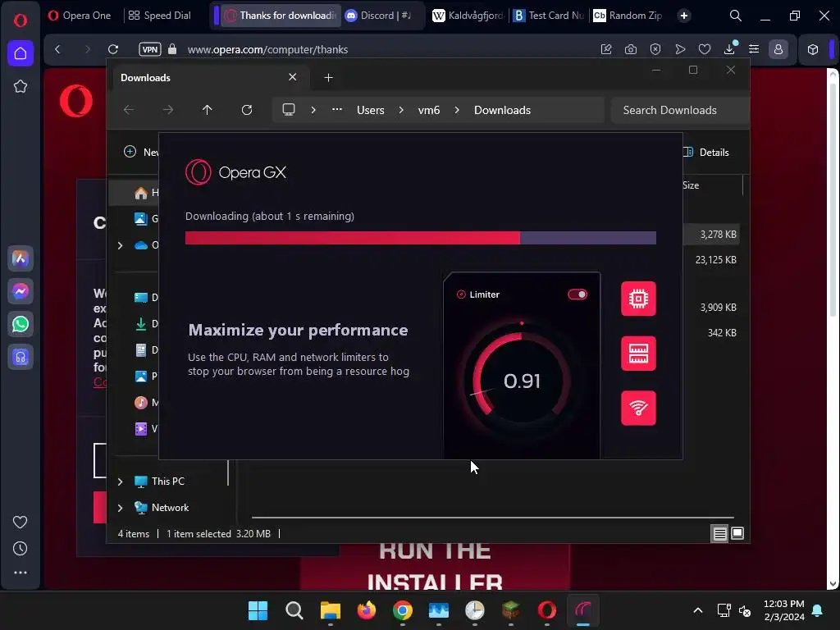Click the CPU limiter icon

[x=638, y=299]
